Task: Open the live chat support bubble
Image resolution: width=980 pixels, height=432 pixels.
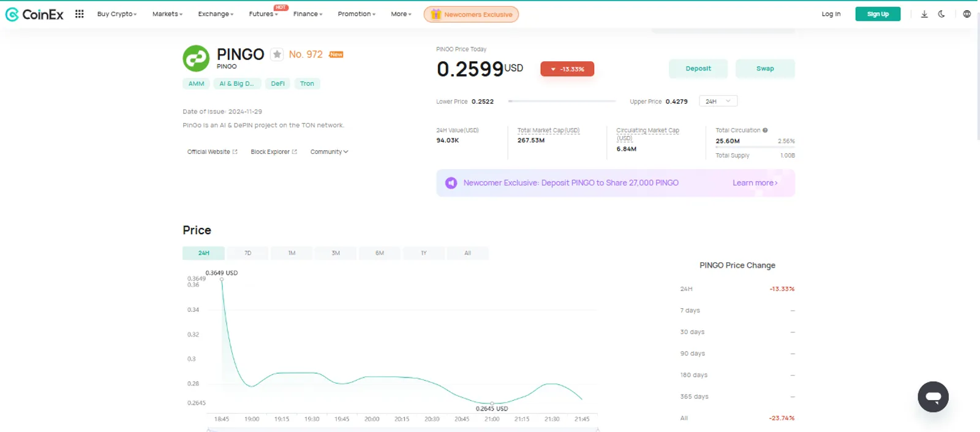Action: (933, 396)
